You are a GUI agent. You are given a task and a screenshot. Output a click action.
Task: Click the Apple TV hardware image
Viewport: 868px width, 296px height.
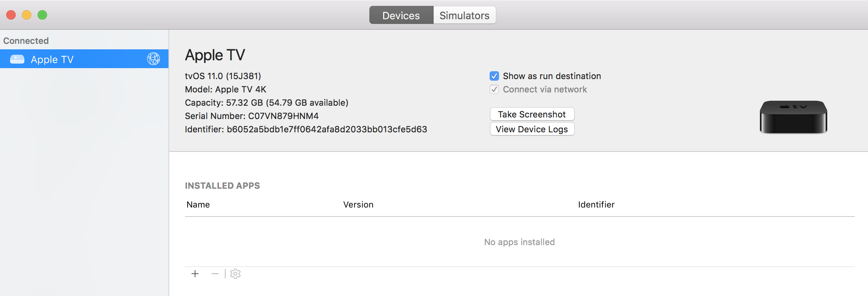coord(794,117)
